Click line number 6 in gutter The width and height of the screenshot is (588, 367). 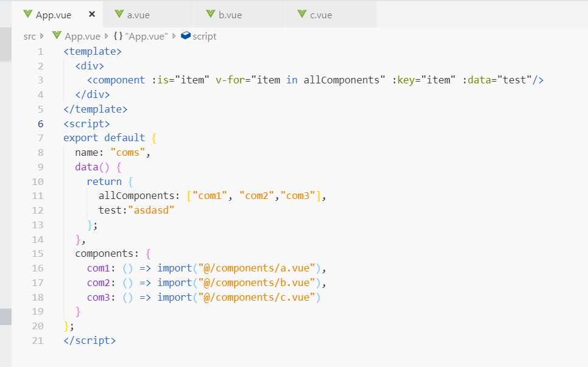[x=40, y=124]
